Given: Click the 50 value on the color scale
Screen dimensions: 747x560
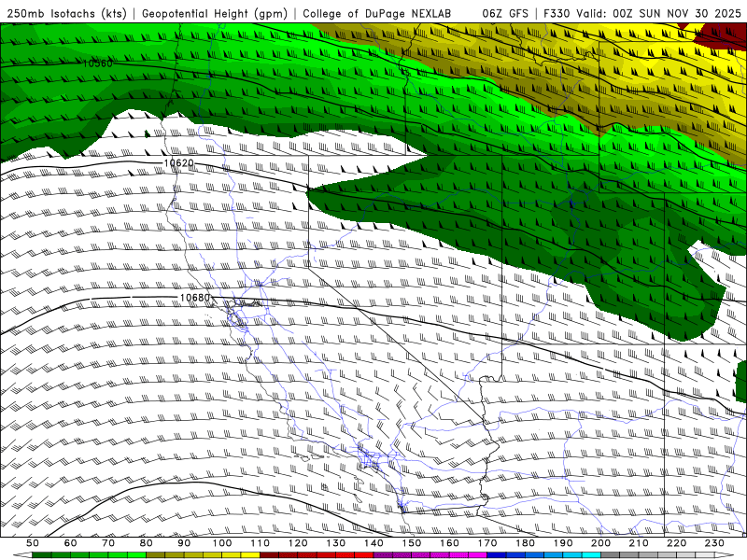Looking at the screenshot, I should tap(33, 543).
